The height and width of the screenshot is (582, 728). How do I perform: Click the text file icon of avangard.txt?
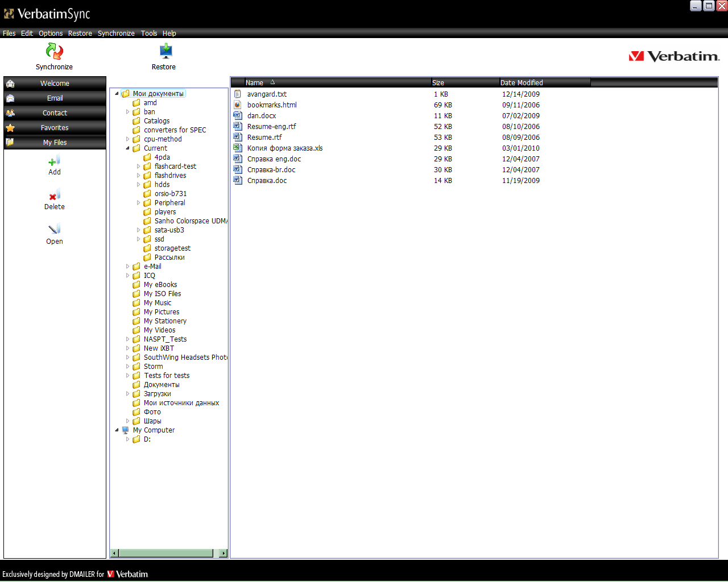[x=238, y=94]
